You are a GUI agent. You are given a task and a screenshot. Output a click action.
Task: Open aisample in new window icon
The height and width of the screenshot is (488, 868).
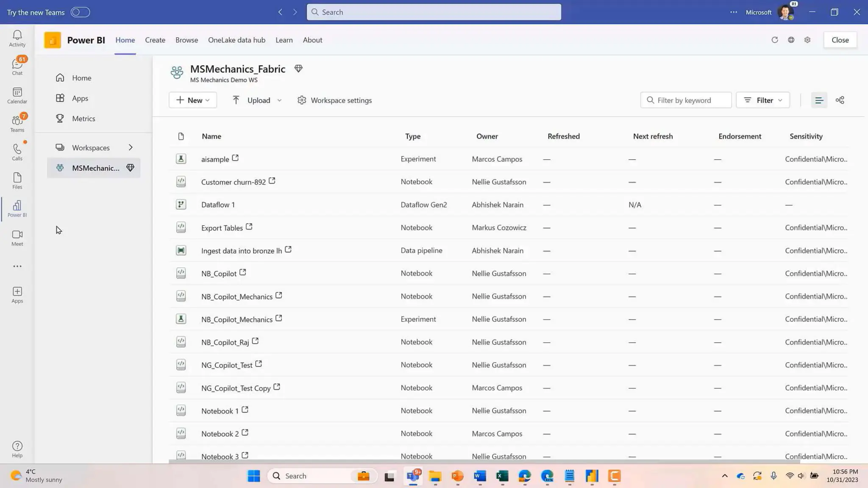click(235, 158)
